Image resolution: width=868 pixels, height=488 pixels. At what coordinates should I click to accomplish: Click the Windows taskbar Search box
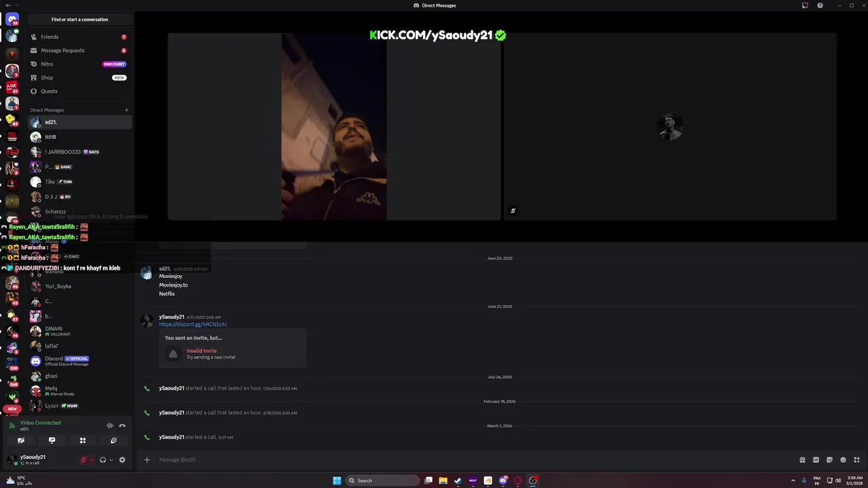(383, 481)
